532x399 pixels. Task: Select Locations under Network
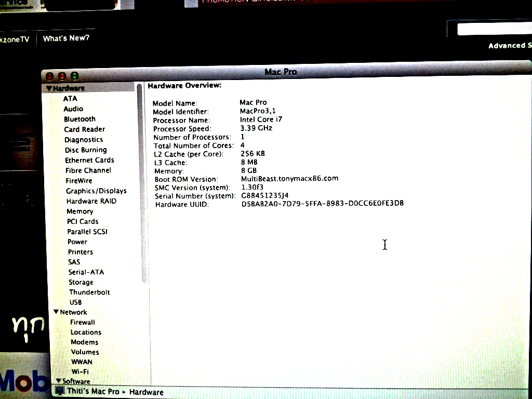86,332
